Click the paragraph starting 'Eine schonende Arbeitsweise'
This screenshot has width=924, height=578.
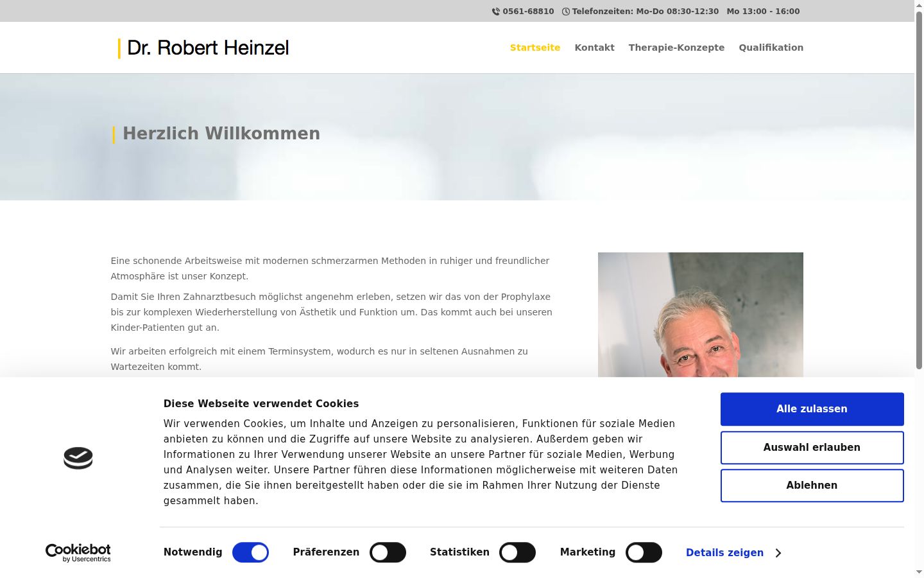coord(330,268)
